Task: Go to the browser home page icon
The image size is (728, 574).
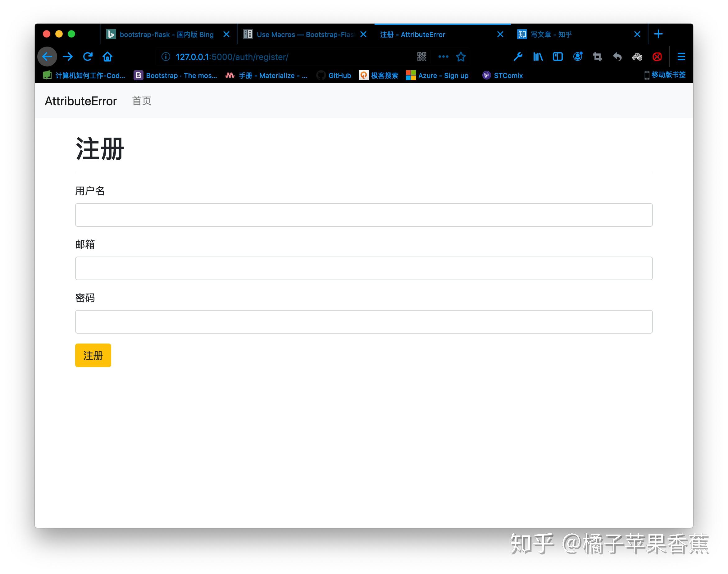Action: (x=107, y=57)
